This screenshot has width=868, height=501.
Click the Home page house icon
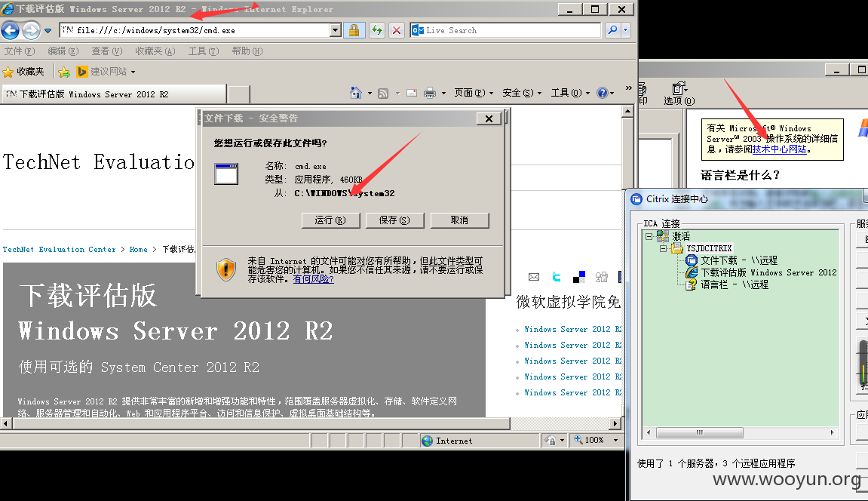click(x=356, y=93)
